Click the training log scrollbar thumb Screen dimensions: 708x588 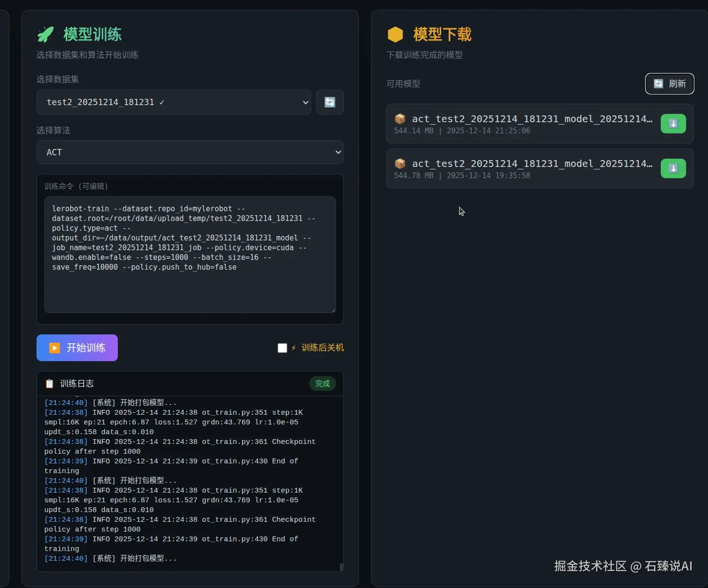[341, 567]
